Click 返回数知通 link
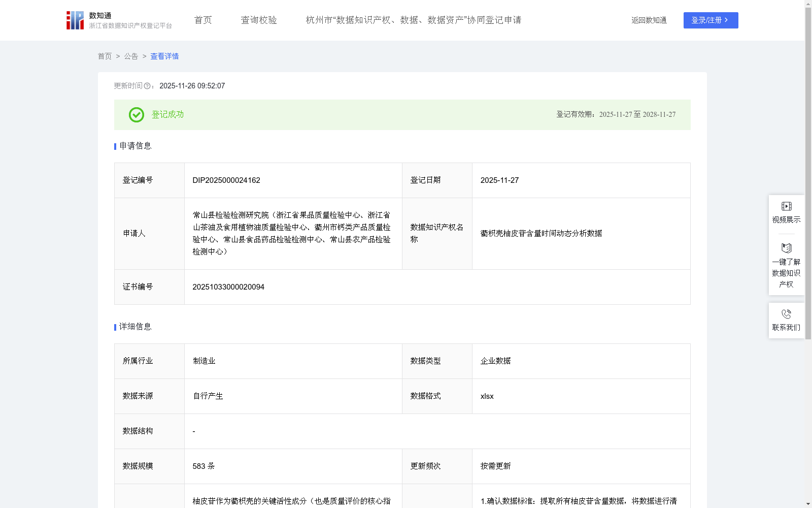The image size is (812, 508). 649,20
